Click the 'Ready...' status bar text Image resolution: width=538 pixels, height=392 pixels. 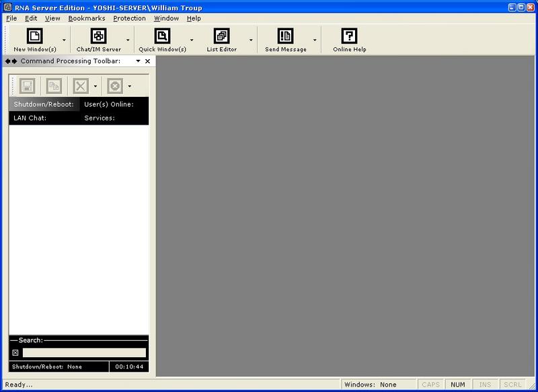pos(19,385)
